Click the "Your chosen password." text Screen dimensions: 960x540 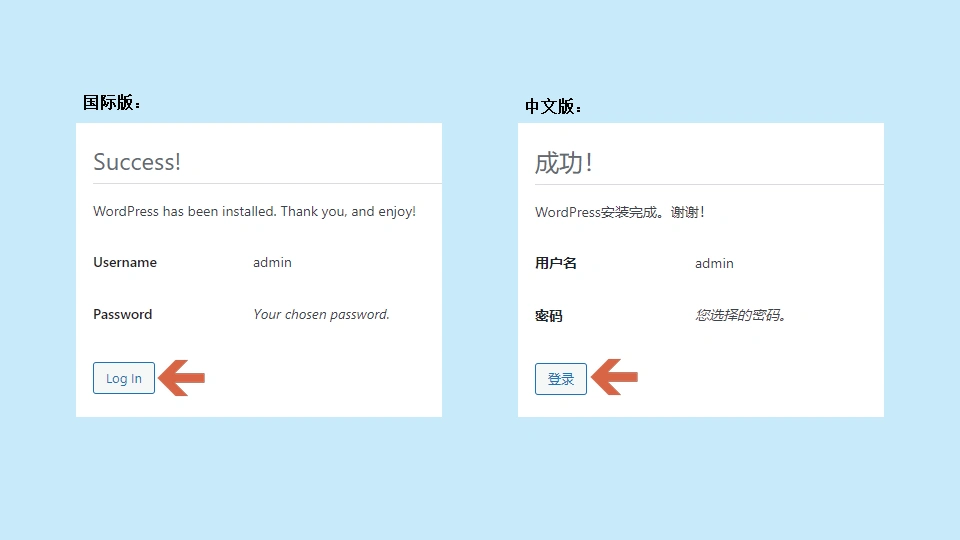321,314
